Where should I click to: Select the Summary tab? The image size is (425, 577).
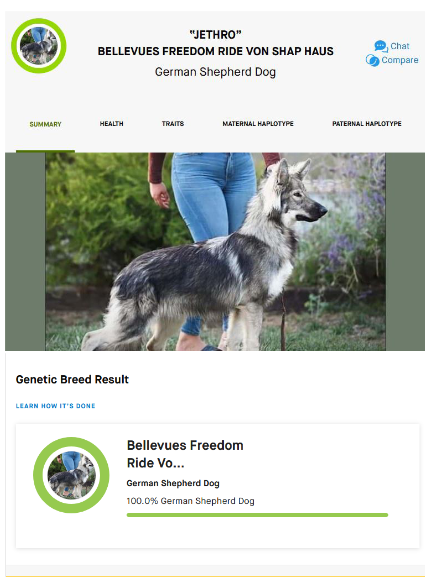click(45, 124)
